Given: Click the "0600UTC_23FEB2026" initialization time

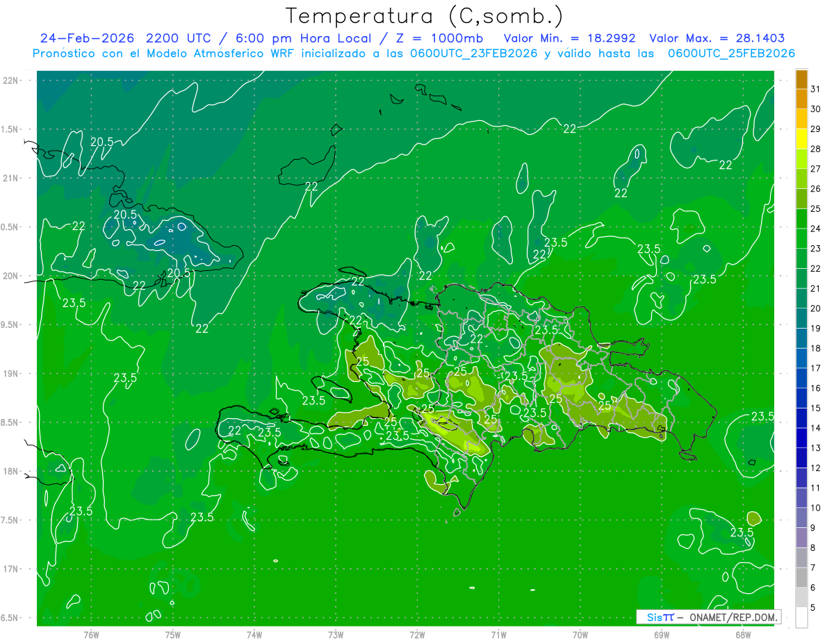Looking at the screenshot, I should pyautogui.click(x=474, y=53).
